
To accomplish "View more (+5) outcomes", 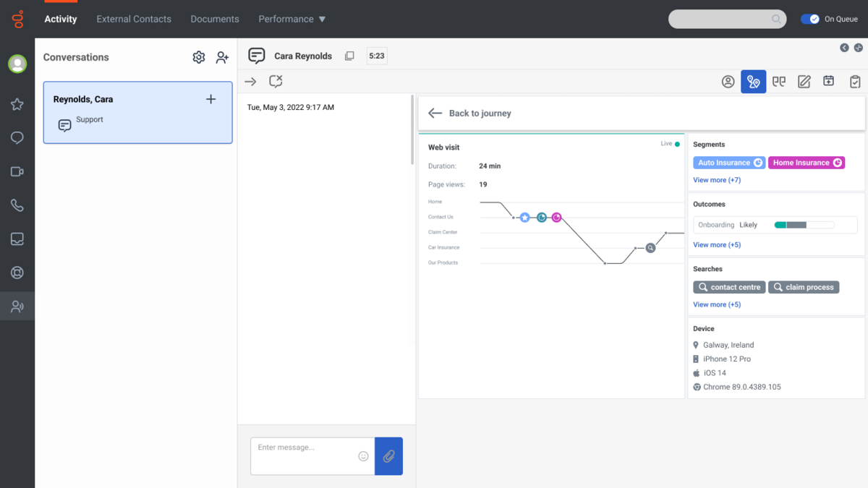I will 717,244.
